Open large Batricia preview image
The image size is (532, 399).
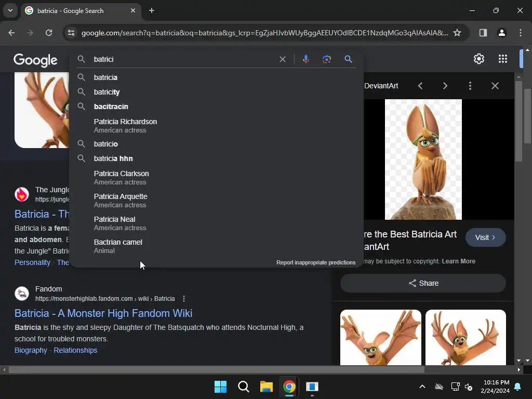[423, 159]
